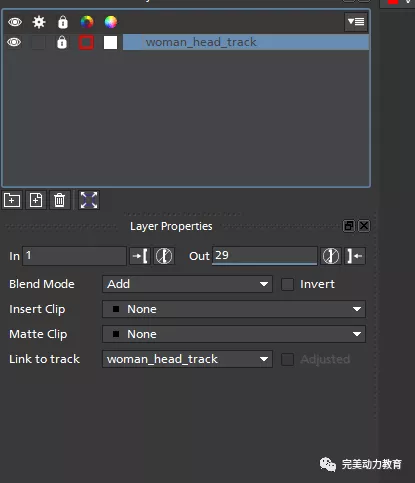
Task: Click the duplicate layer icon
Action: coord(36,200)
